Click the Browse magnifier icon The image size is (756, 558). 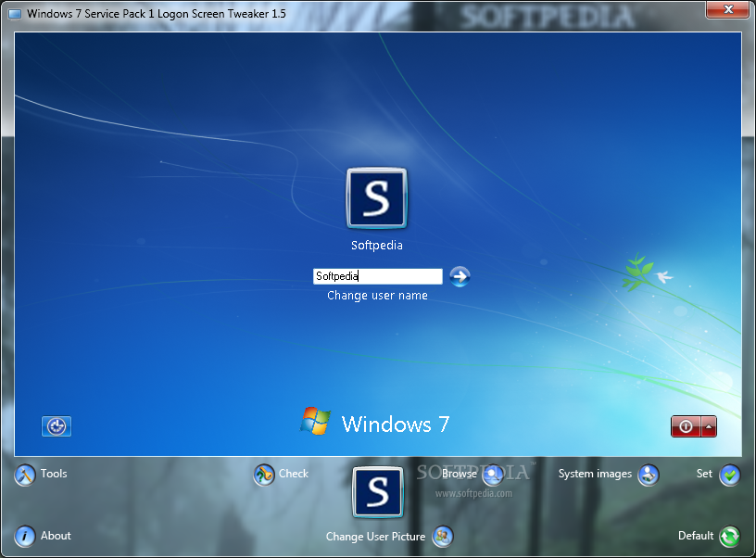pos(493,476)
